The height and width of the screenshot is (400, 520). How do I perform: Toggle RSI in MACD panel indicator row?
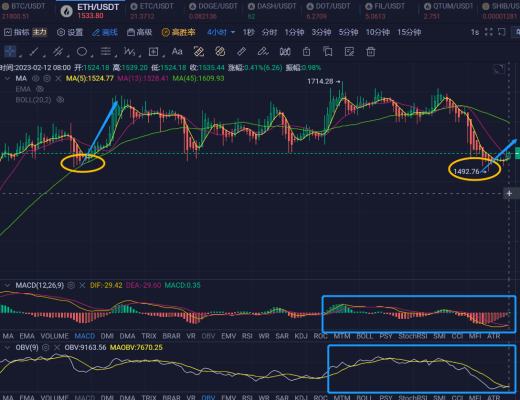pos(247,336)
